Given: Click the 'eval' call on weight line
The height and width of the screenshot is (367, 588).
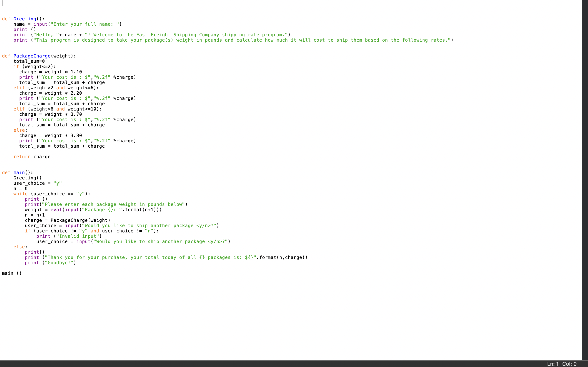Looking at the screenshot, I should click(x=56, y=210).
